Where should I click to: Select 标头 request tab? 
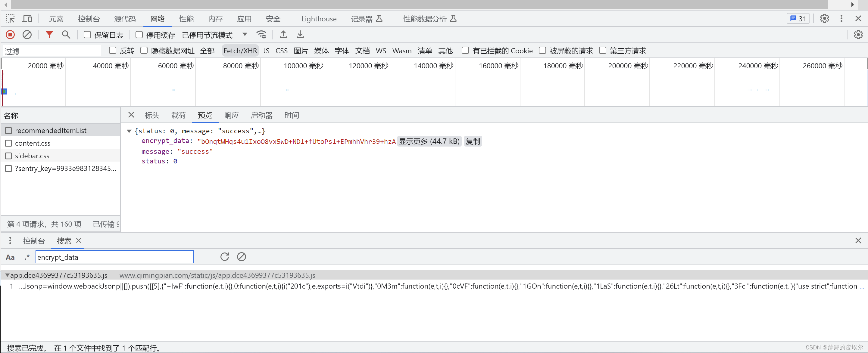tap(152, 116)
